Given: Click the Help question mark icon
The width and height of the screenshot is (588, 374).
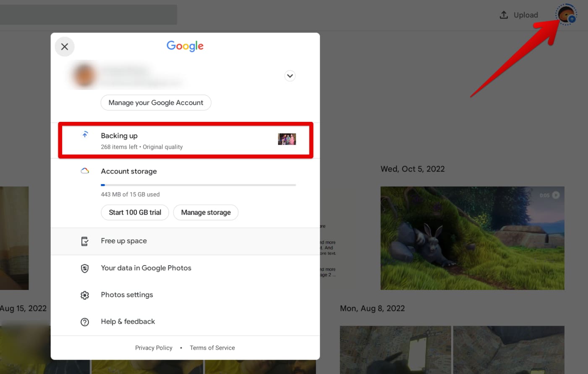Looking at the screenshot, I should coord(85,322).
